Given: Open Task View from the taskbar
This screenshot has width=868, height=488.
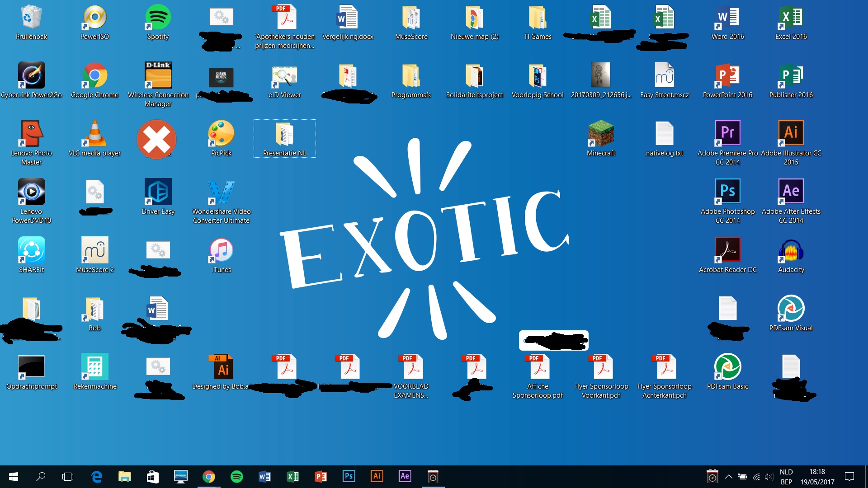Looking at the screenshot, I should pos(68,477).
